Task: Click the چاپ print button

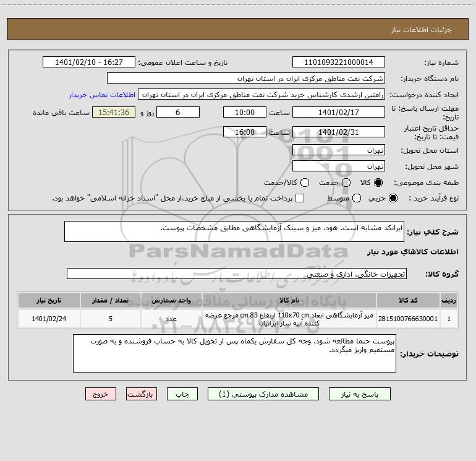Action: [x=182, y=394]
